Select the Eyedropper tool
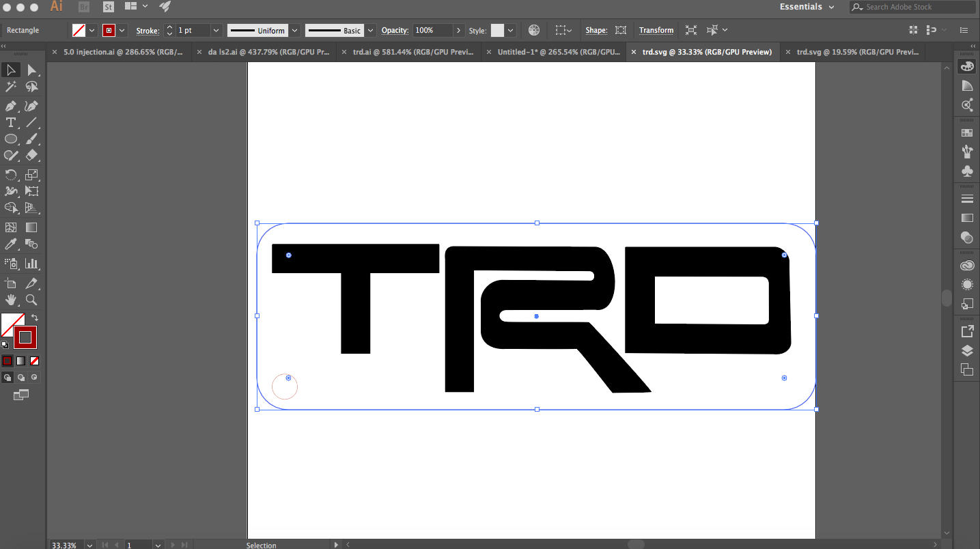Screen dimensions: 980x549 coord(11,244)
